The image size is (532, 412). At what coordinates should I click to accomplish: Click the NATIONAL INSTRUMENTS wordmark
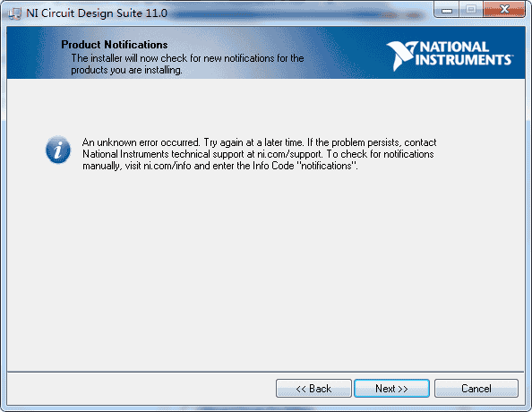pyautogui.click(x=463, y=53)
